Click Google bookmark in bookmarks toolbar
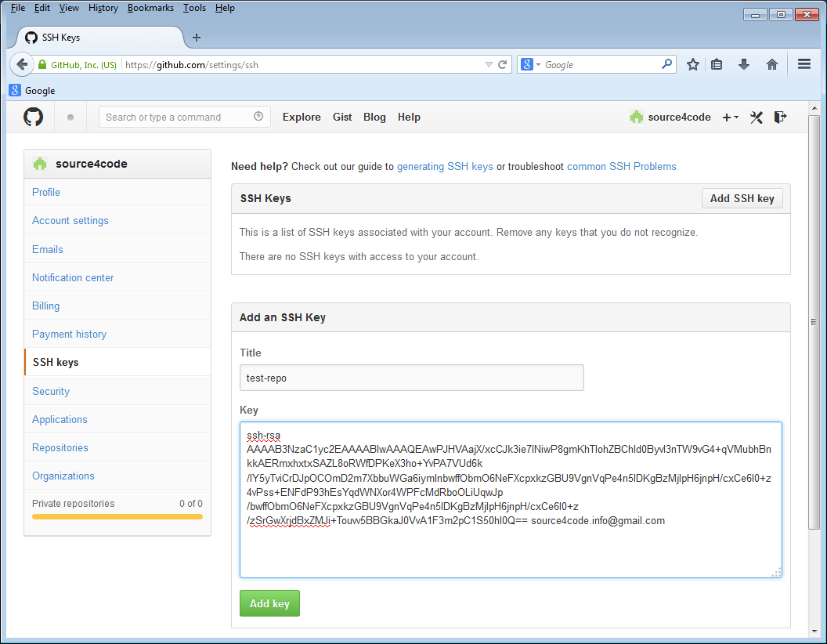Screen dimensions: 827x644 (32, 90)
